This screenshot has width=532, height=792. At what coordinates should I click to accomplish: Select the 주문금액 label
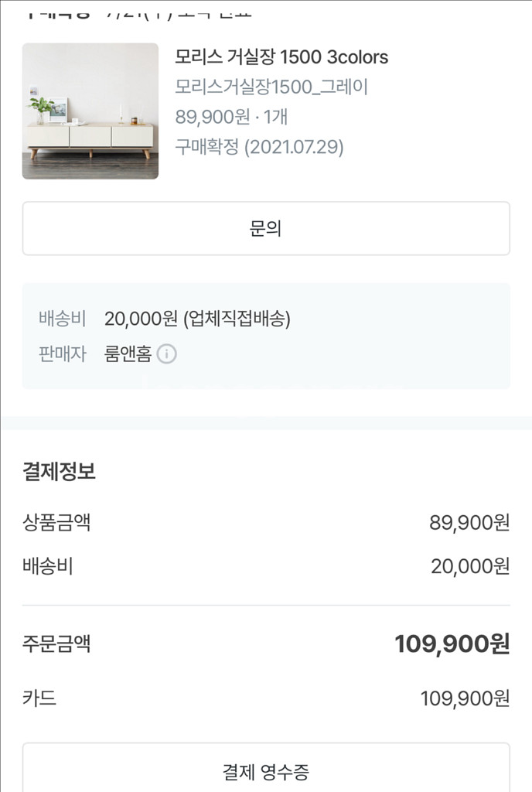pyautogui.click(x=56, y=643)
